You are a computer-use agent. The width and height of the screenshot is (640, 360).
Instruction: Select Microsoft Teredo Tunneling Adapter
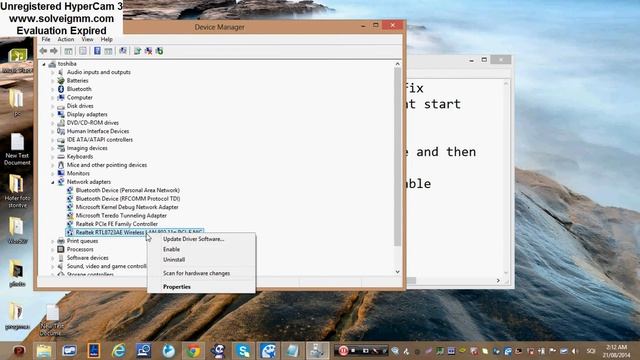pos(121,216)
